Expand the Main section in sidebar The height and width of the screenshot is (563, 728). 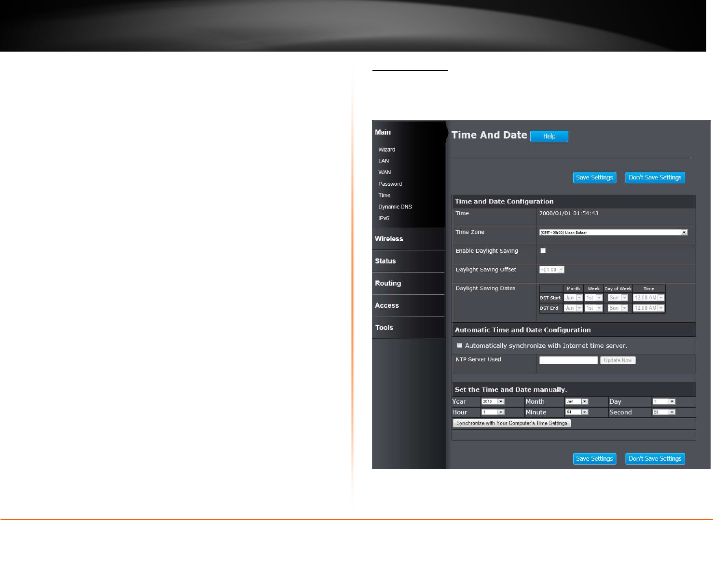point(383,132)
